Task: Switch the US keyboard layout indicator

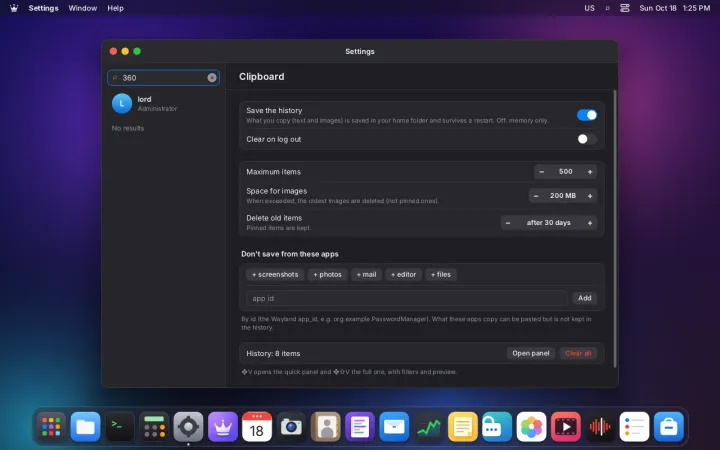Action: point(589,8)
